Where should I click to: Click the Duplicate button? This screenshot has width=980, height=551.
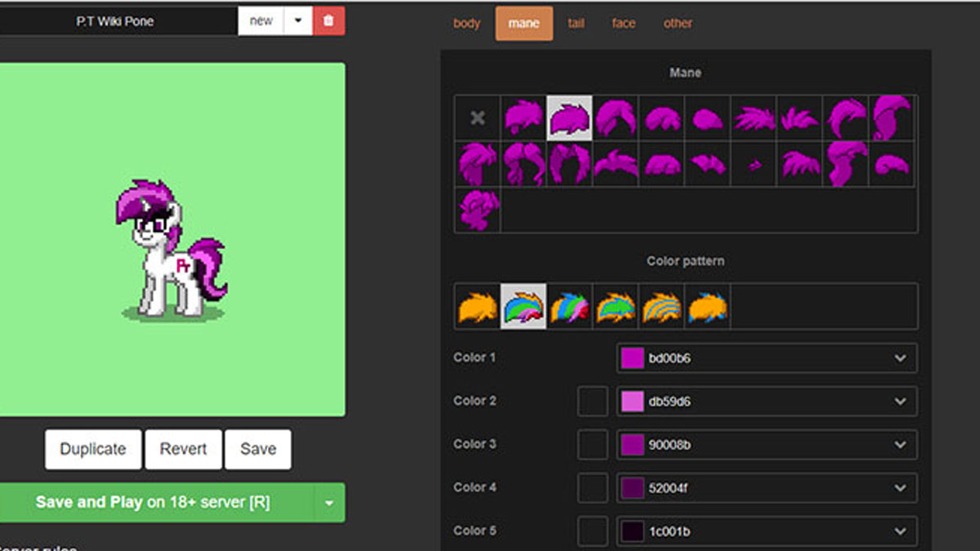(93, 450)
